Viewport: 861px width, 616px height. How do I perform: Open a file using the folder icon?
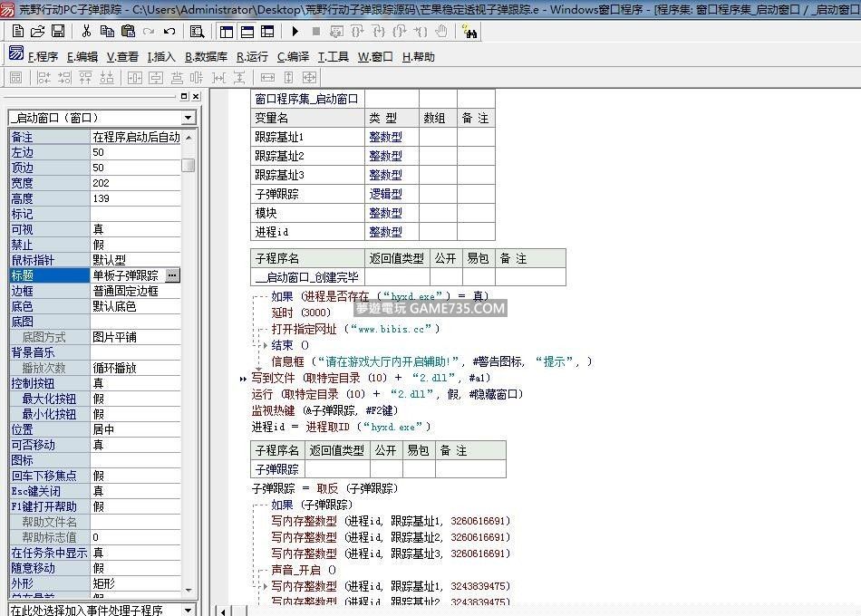pyautogui.click(x=38, y=32)
